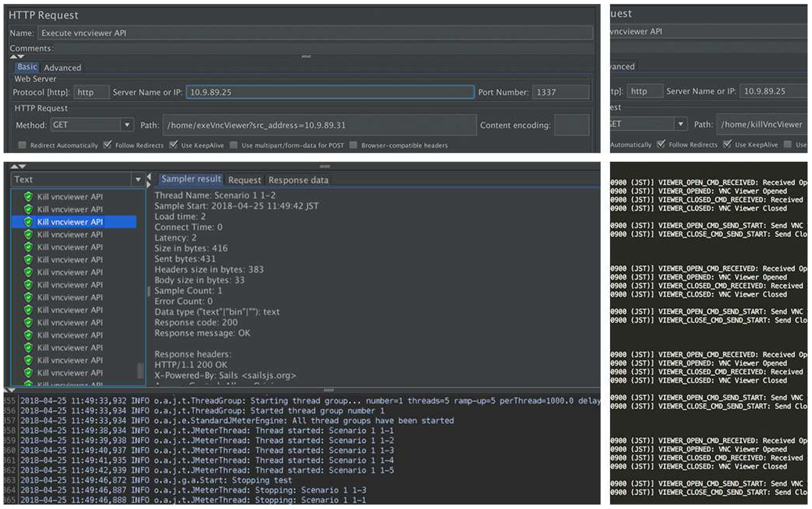This screenshot has width=812, height=509.
Task: Toggle the Follow Redirects checkbox in the left panel
Action: pyautogui.click(x=107, y=145)
